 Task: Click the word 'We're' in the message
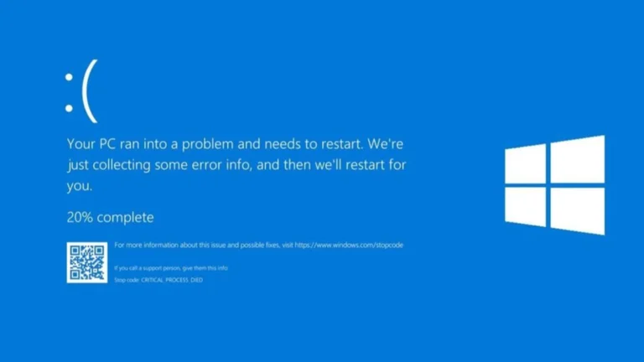coord(385,144)
